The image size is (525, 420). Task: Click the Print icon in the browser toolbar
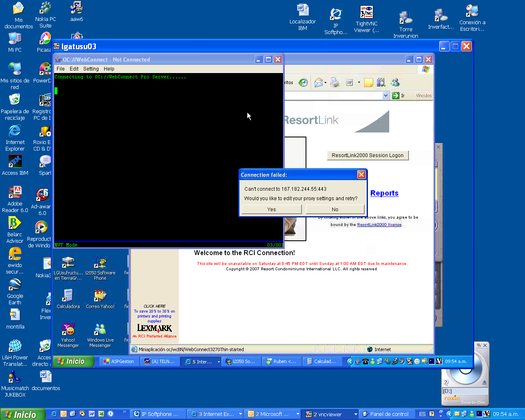(335, 83)
